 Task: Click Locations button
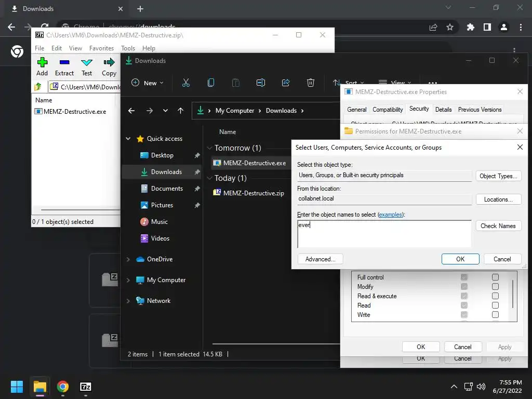[x=498, y=199]
